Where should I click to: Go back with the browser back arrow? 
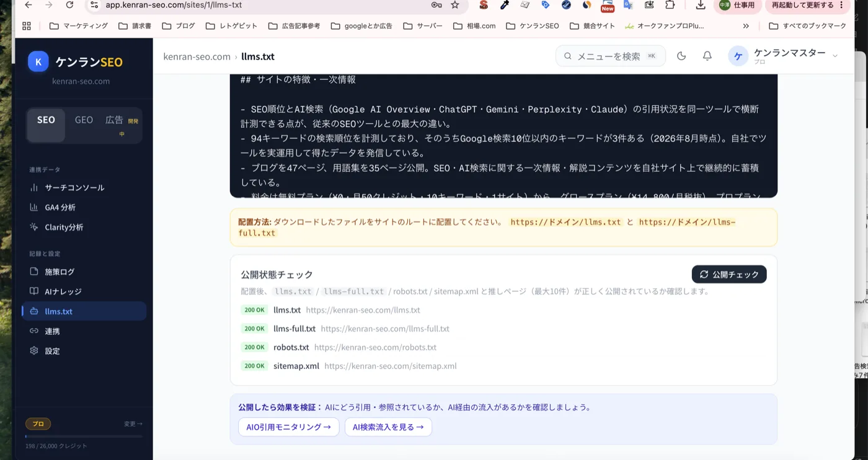[x=28, y=5]
